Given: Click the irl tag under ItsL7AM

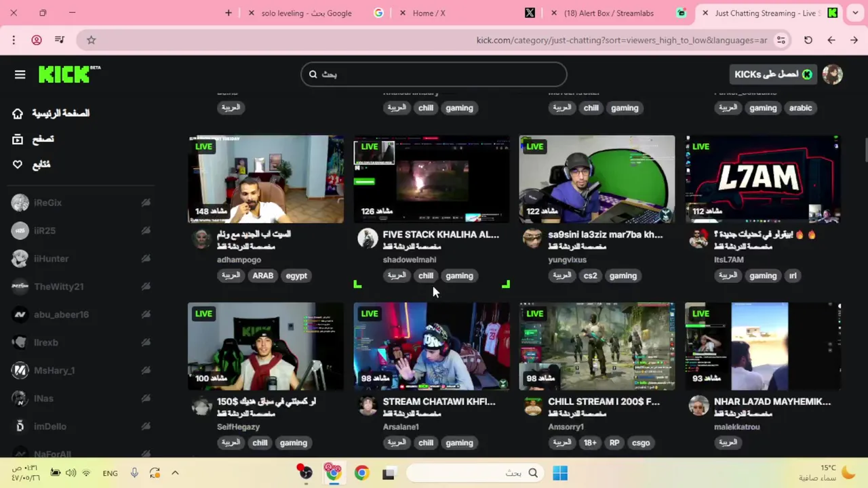Looking at the screenshot, I should (x=793, y=276).
